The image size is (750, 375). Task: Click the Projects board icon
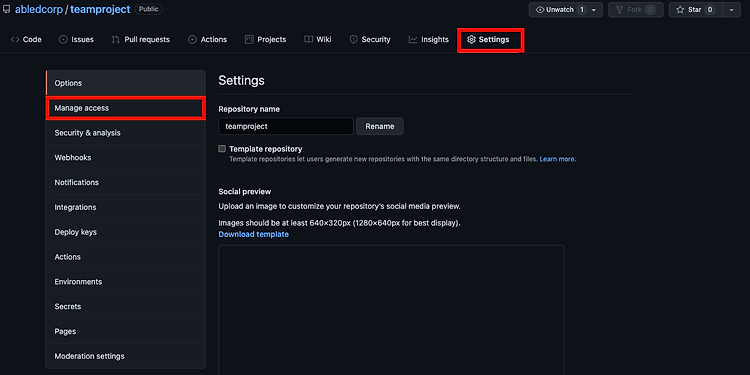click(x=249, y=40)
